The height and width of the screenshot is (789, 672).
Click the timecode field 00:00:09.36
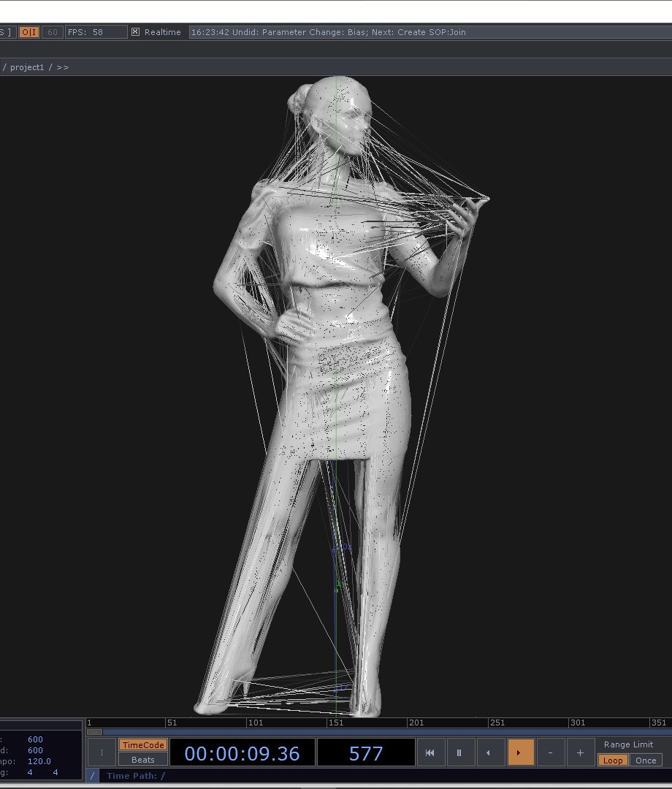click(x=242, y=752)
